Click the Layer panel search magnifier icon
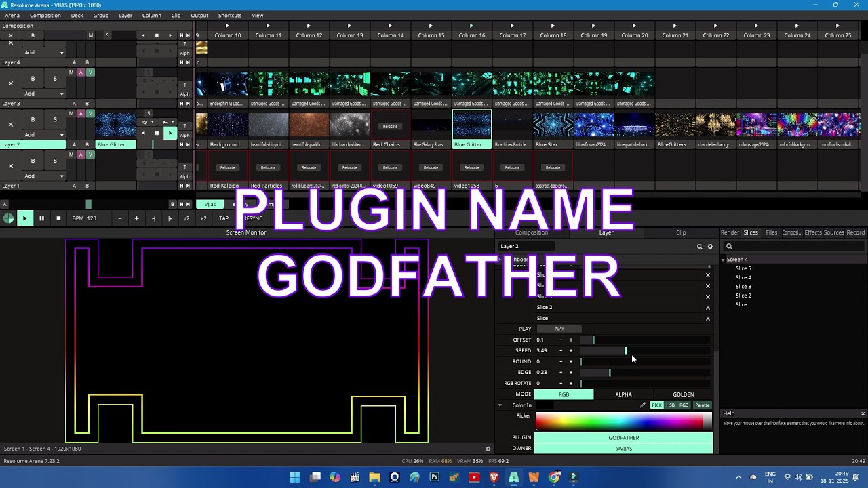The width and height of the screenshot is (868, 488). (700, 247)
